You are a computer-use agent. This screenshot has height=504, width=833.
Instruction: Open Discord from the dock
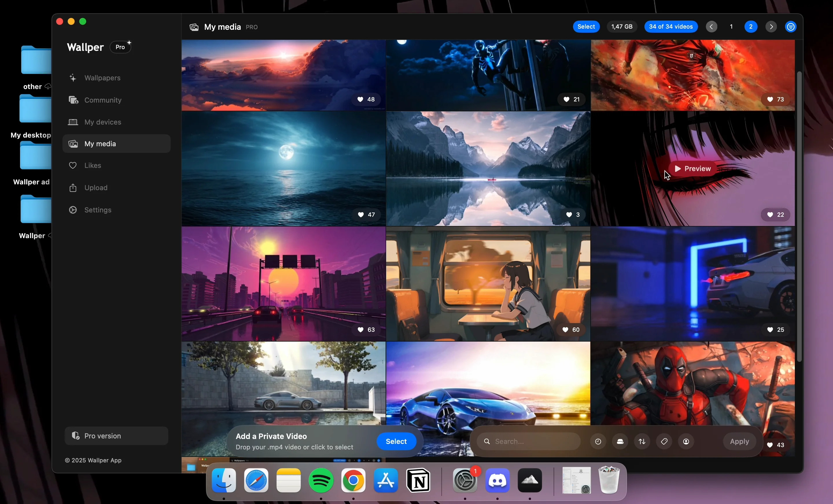point(497,480)
